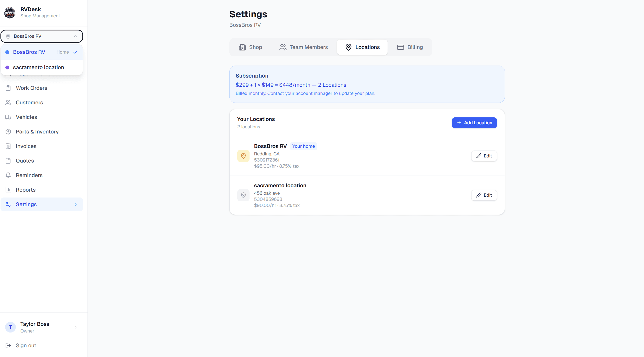This screenshot has width=644, height=357.
Task: Click the $448/month subscription pricing line
Action: [291, 85]
